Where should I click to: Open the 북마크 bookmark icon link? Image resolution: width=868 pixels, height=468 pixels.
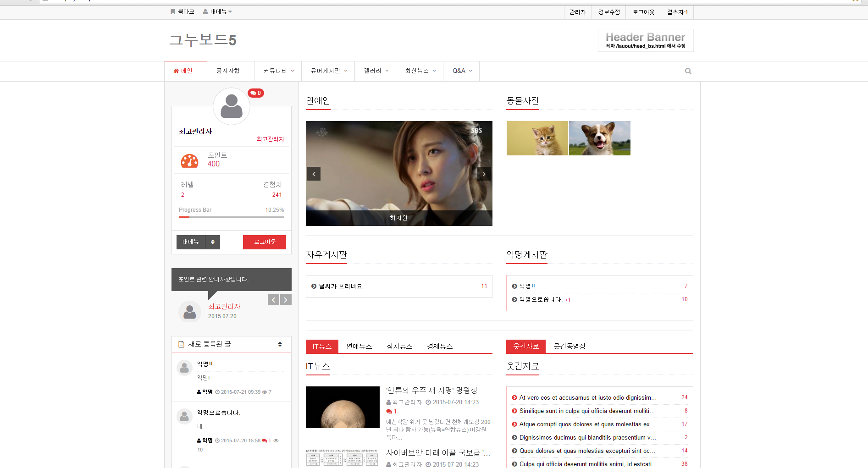(173, 12)
